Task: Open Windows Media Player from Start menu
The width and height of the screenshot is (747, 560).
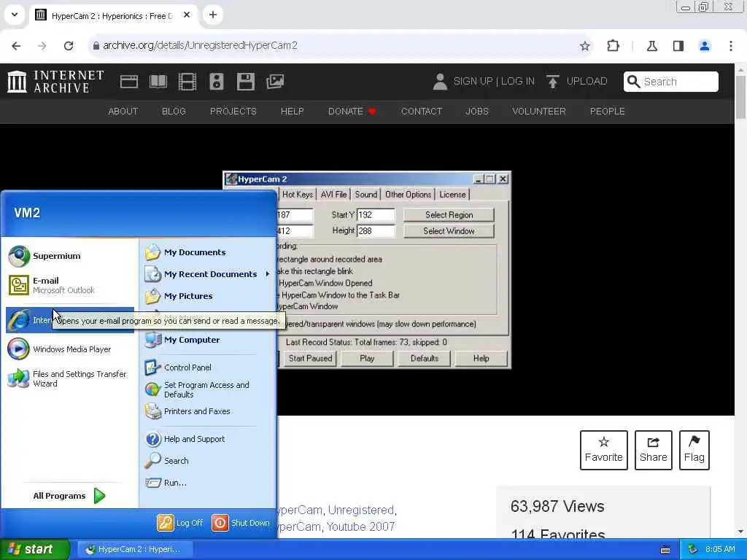Action: [x=71, y=349]
